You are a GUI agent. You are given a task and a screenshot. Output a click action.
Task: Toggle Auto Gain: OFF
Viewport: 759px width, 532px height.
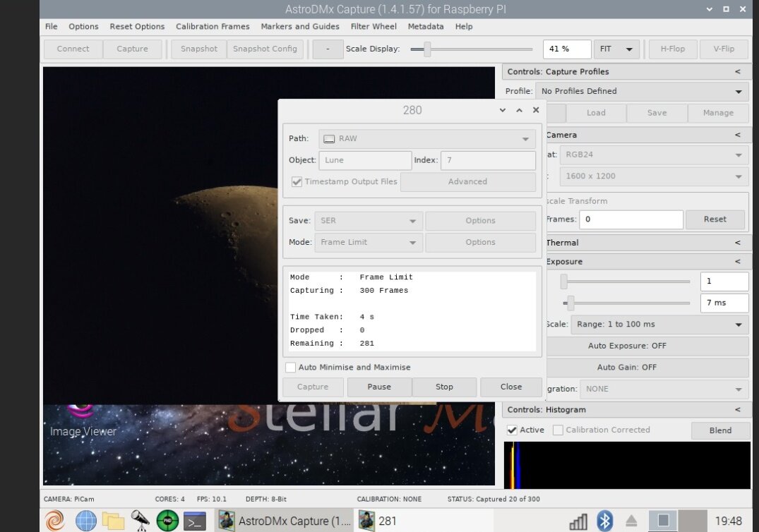point(627,367)
